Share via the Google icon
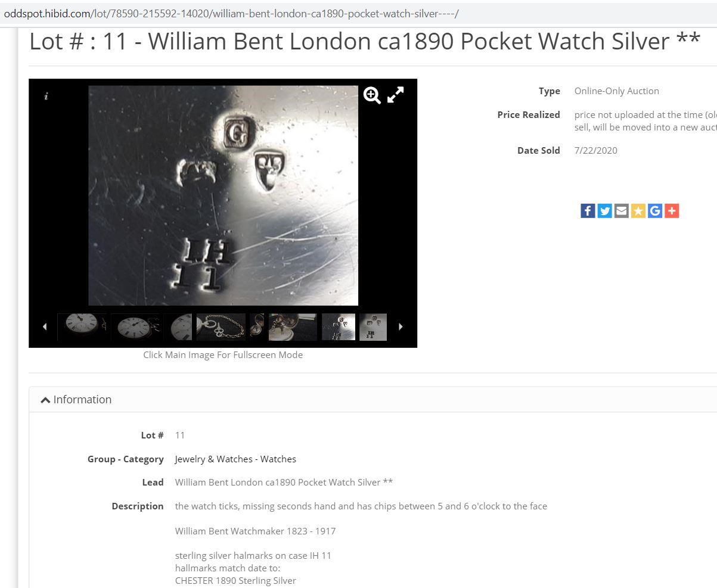717x588 pixels. pyautogui.click(x=654, y=211)
